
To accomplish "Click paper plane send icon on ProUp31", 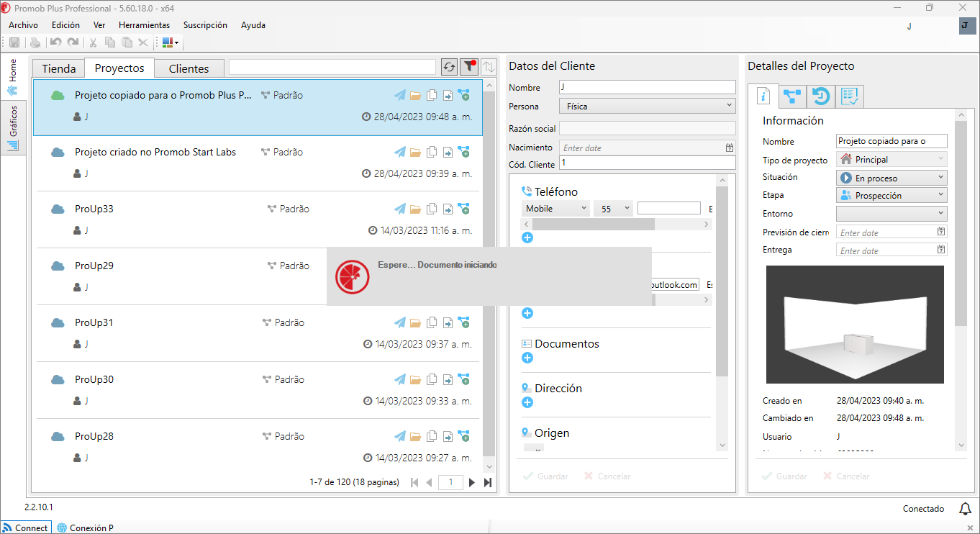I will point(400,323).
